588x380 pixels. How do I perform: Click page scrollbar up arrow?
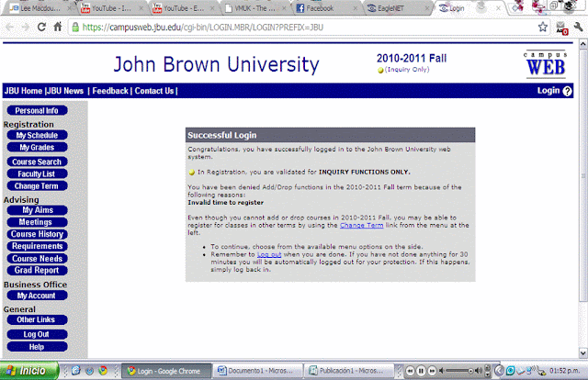(x=583, y=44)
